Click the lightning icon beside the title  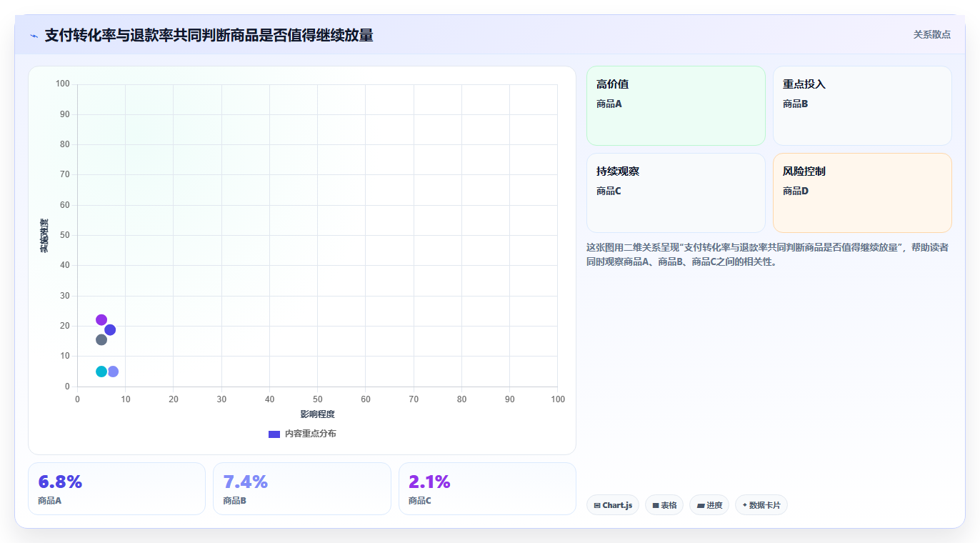pyautogui.click(x=34, y=36)
